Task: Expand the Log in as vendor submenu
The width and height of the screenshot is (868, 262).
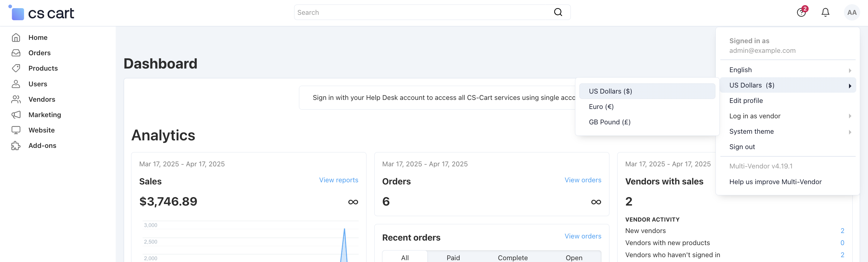Action: [x=788, y=116]
